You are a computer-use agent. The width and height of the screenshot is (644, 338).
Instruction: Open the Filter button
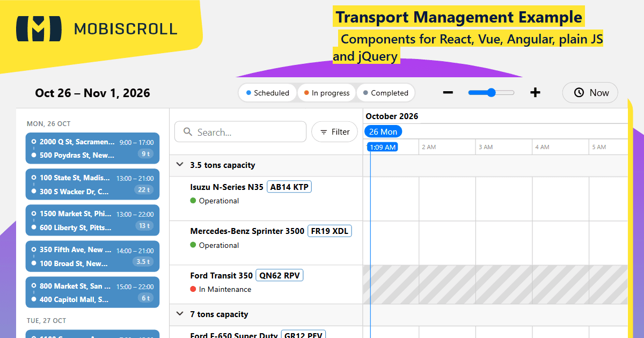[334, 132]
